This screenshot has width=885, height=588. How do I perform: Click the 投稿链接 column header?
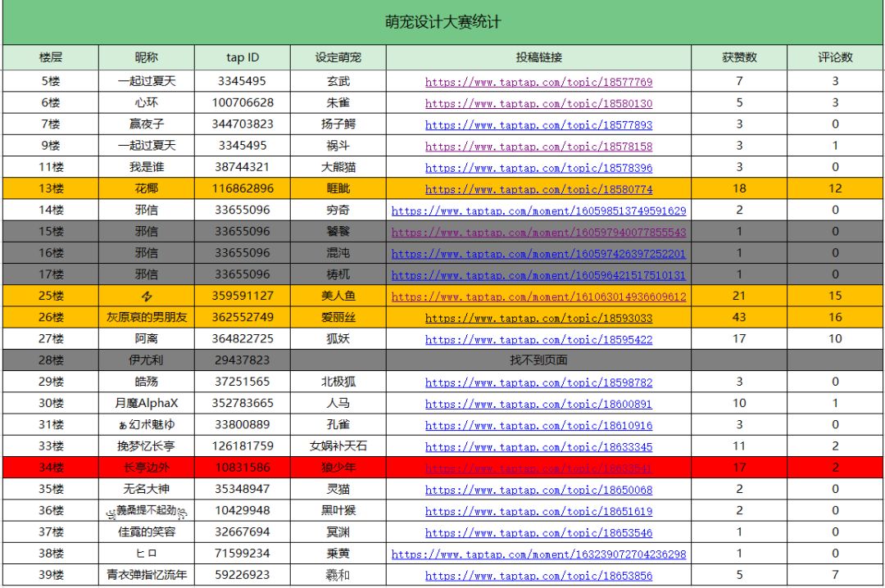538,57
